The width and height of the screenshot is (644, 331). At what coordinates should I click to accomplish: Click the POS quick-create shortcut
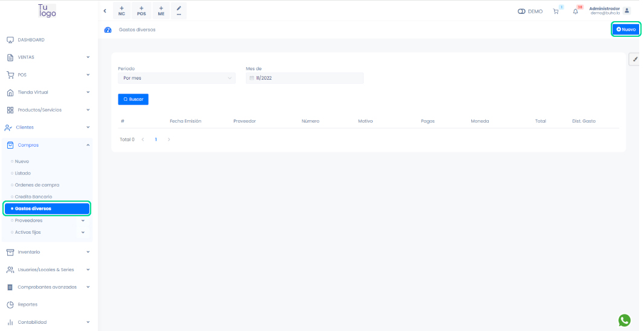(141, 11)
